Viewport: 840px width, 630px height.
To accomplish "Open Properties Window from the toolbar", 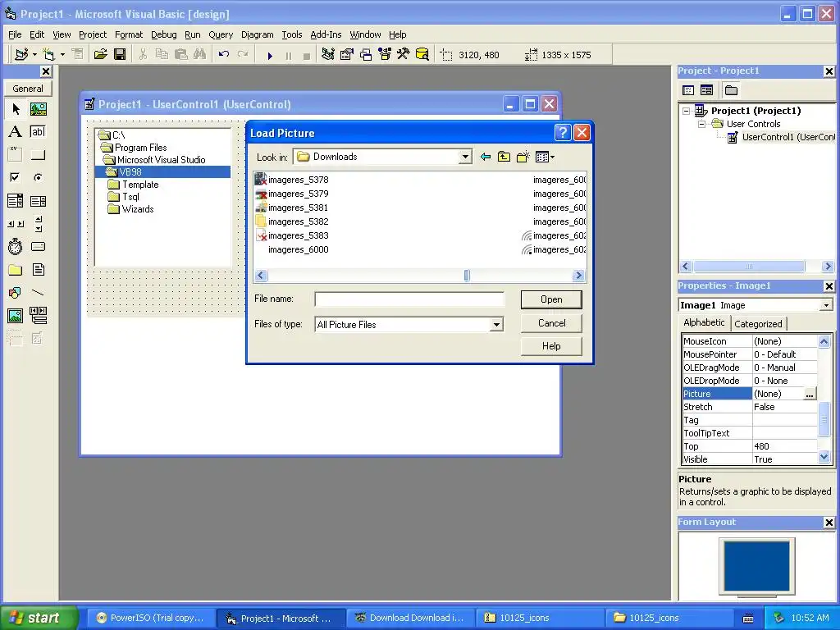I will pyautogui.click(x=347, y=55).
